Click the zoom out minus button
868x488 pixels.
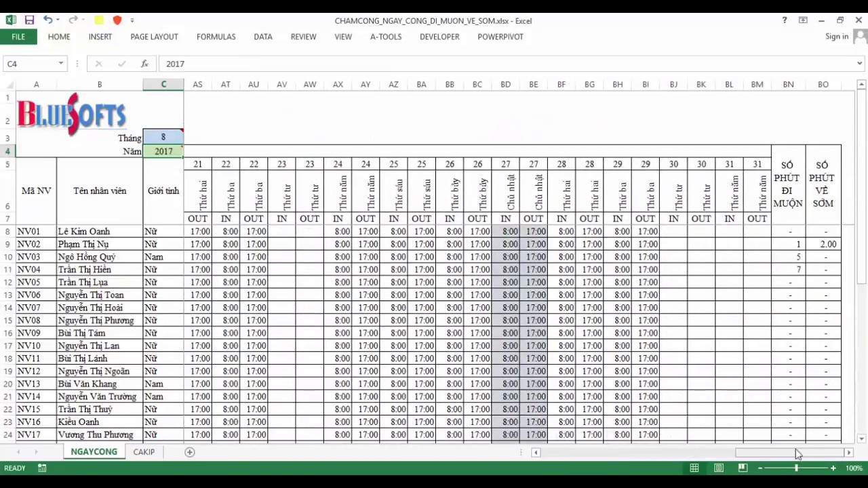pos(760,468)
